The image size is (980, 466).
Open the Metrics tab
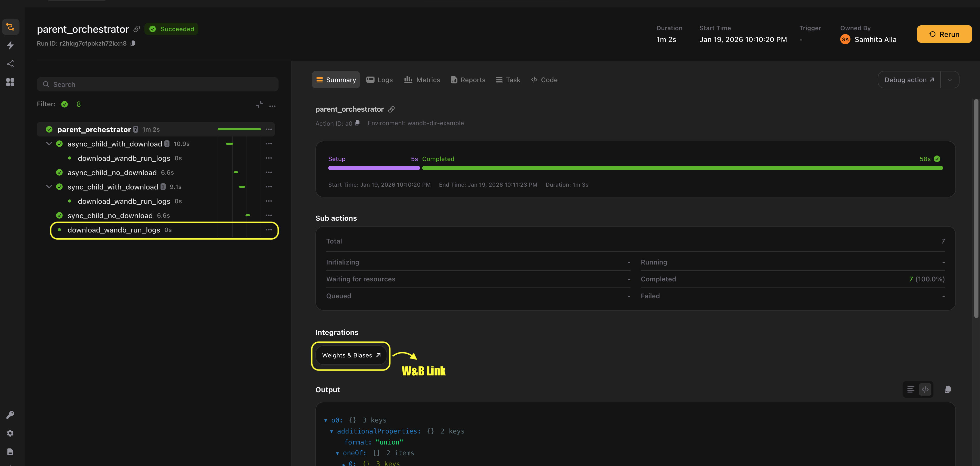click(x=422, y=80)
